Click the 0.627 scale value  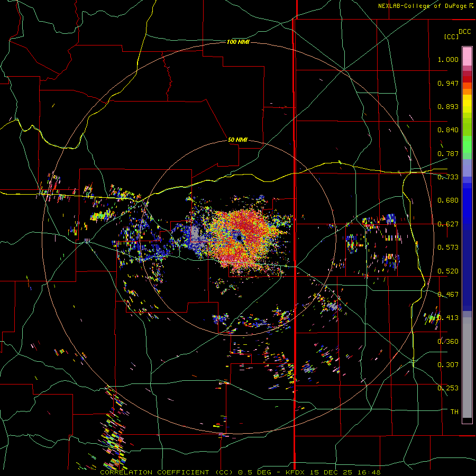(448, 224)
